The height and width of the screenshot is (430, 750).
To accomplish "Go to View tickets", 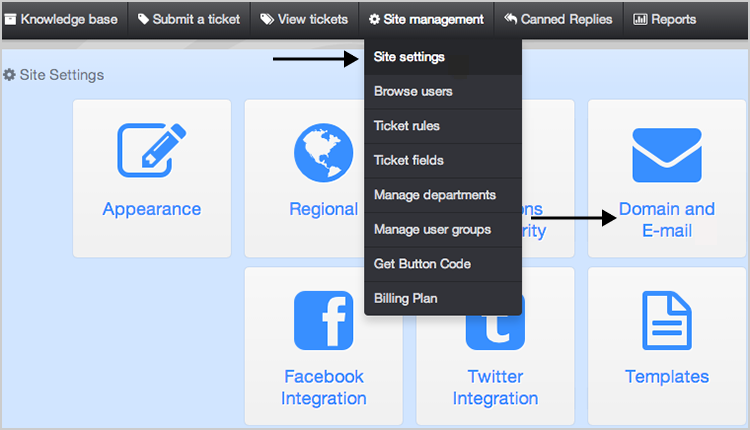I will (304, 19).
